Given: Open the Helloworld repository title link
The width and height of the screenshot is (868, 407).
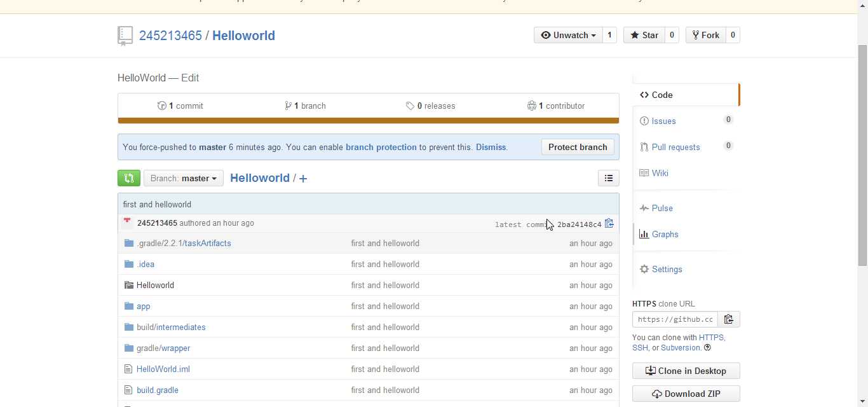Looking at the screenshot, I should (x=243, y=36).
